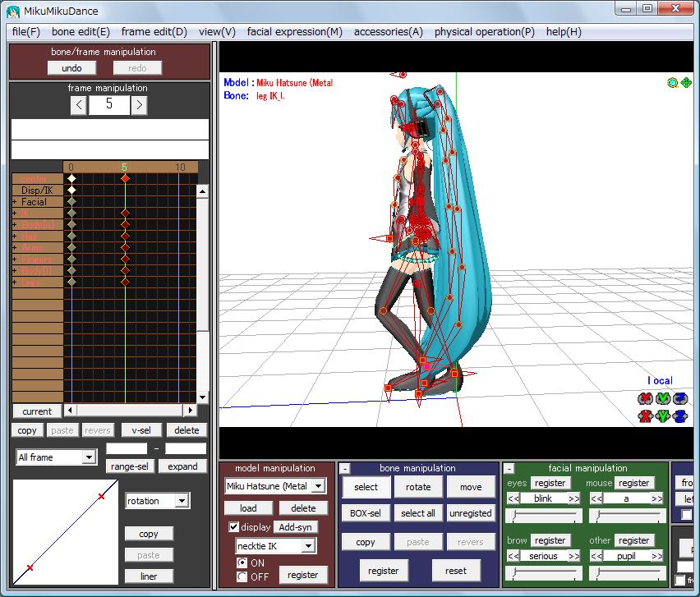Show next other expression after pupil

(657, 556)
